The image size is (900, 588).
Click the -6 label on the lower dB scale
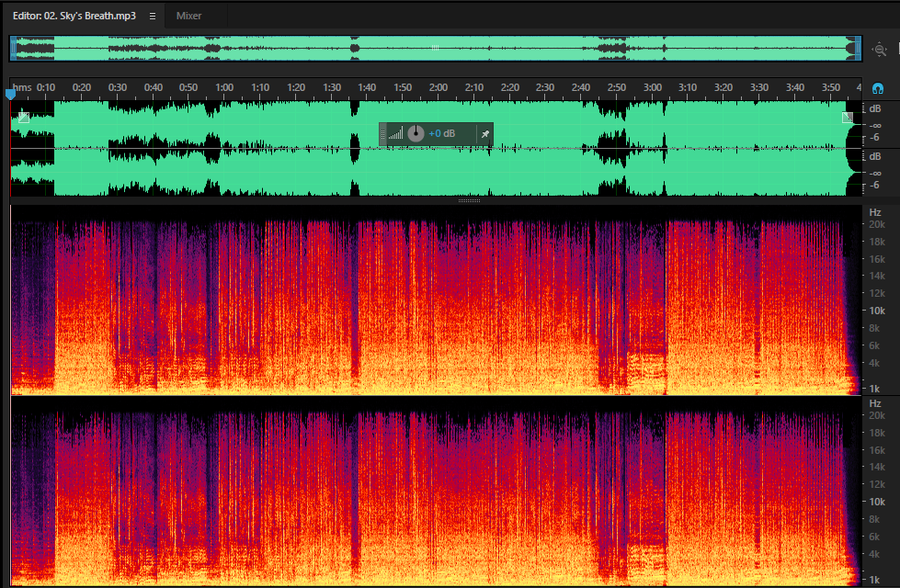[x=875, y=186]
